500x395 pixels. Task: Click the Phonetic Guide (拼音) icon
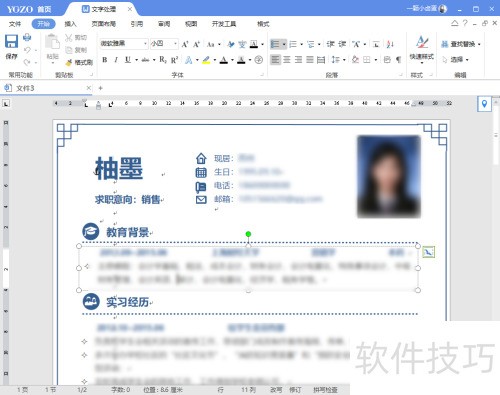pyautogui.click(x=242, y=44)
